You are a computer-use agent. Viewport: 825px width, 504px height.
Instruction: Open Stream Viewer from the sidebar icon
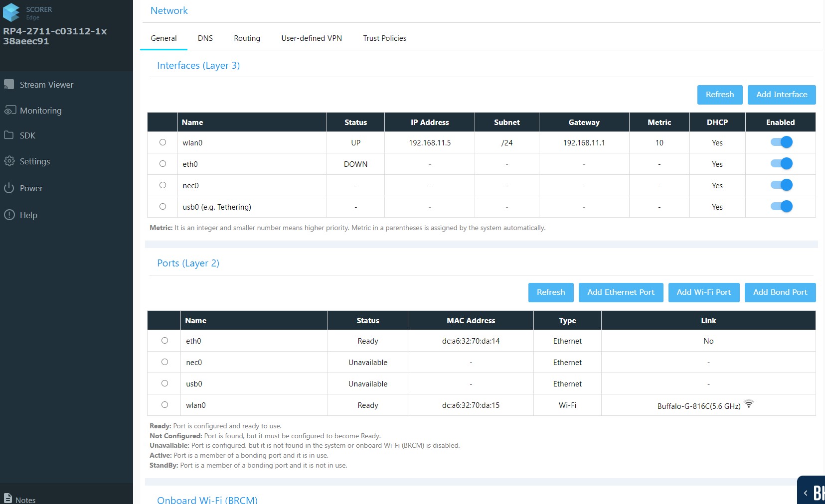pyautogui.click(x=9, y=85)
